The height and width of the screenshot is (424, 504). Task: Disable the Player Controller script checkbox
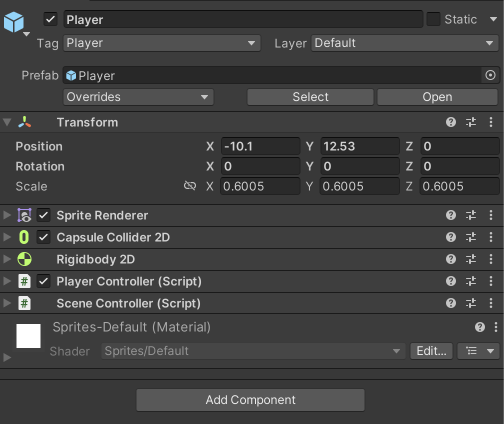[43, 281]
